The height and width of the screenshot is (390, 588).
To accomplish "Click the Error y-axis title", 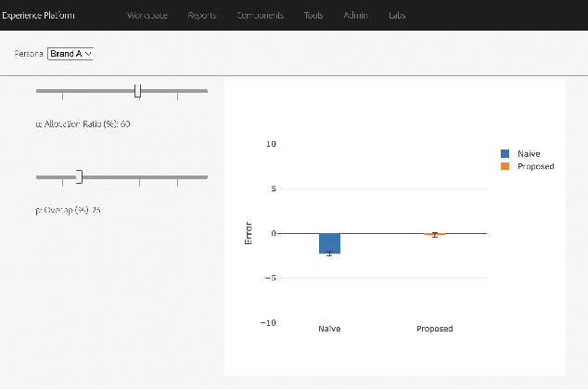I will click(249, 233).
